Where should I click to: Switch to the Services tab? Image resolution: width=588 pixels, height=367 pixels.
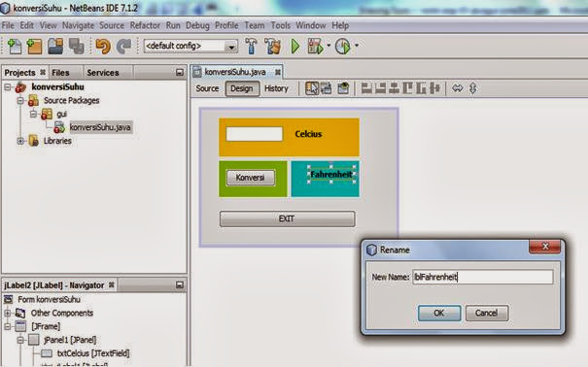pyautogui.click(x=103, y=73)
